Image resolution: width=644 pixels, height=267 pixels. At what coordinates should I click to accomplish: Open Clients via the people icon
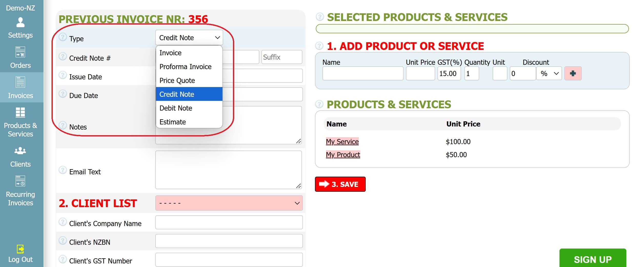[20, 151]
